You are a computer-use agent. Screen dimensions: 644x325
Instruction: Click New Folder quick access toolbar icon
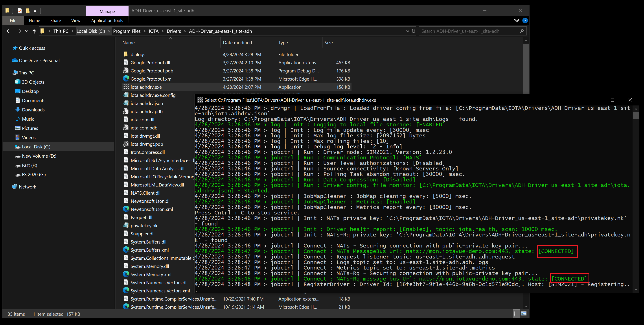click(28, 11)
